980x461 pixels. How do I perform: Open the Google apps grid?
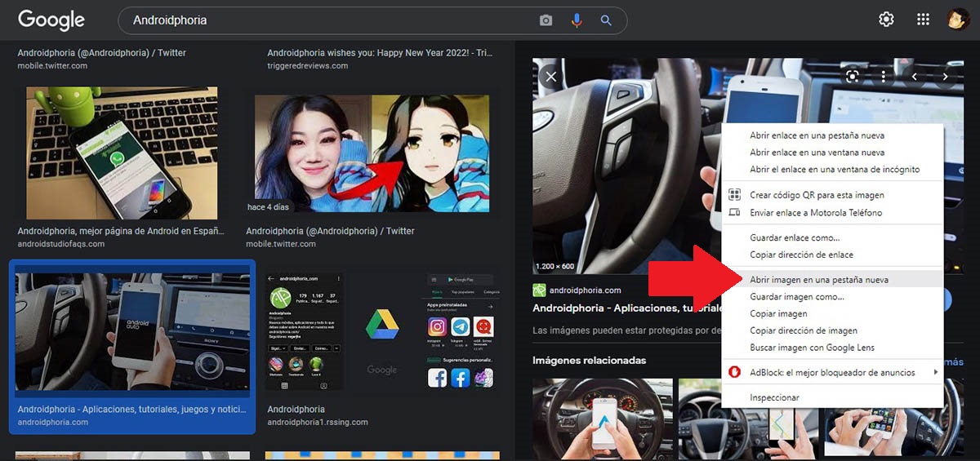pyautogui.click(x=923, y=20)
